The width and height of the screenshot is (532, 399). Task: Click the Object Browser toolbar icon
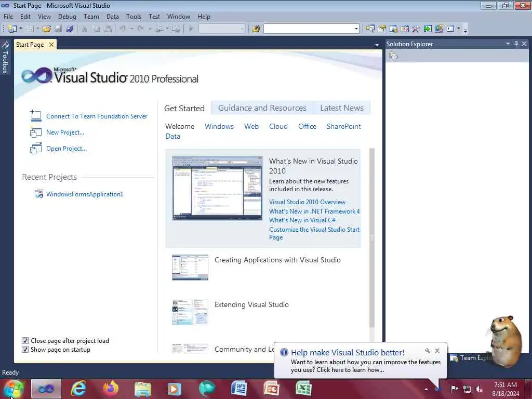pos(404,29)
